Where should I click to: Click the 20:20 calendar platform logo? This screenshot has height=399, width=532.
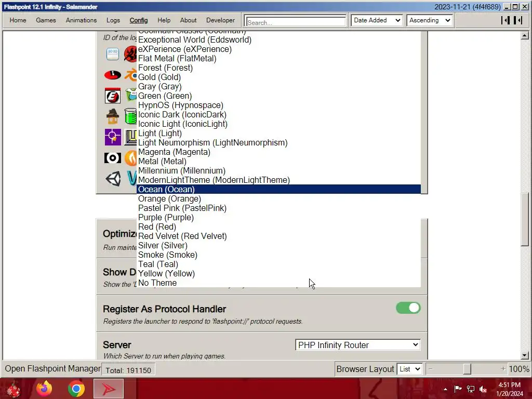pos(113,54)
